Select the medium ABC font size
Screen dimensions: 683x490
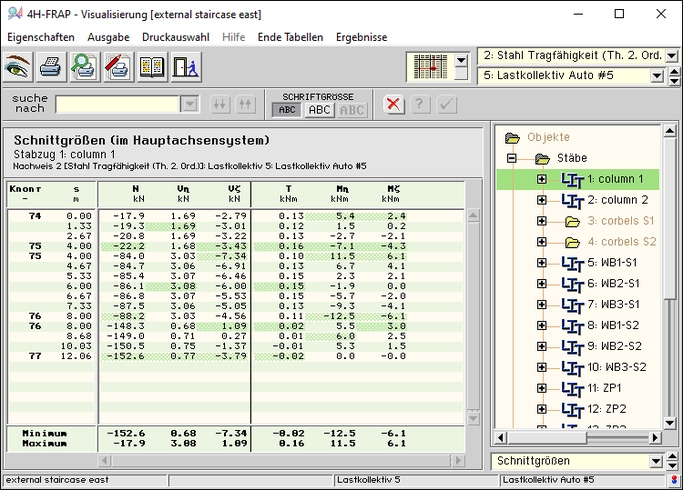point(320,110)
